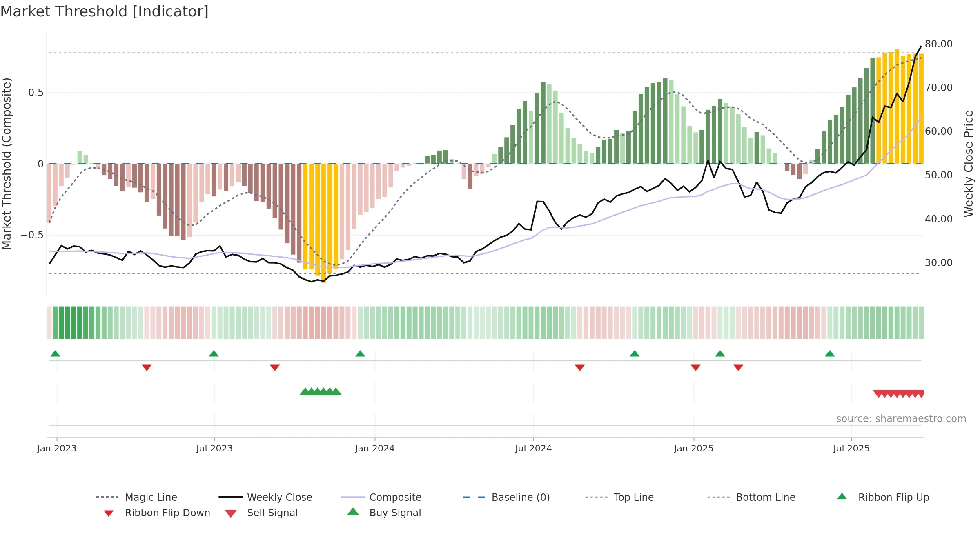Click the ribbon flip up marker before Jan 2024

360,353
